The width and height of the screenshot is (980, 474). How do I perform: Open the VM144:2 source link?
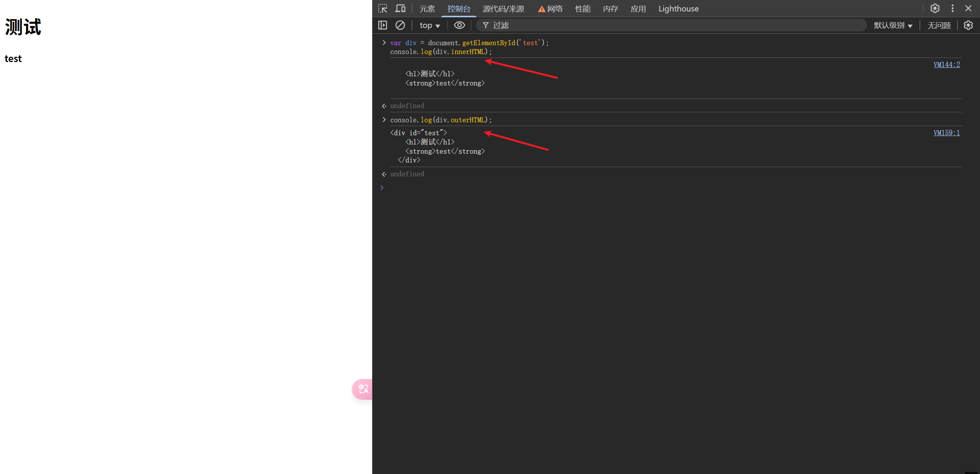coord(946,64)
